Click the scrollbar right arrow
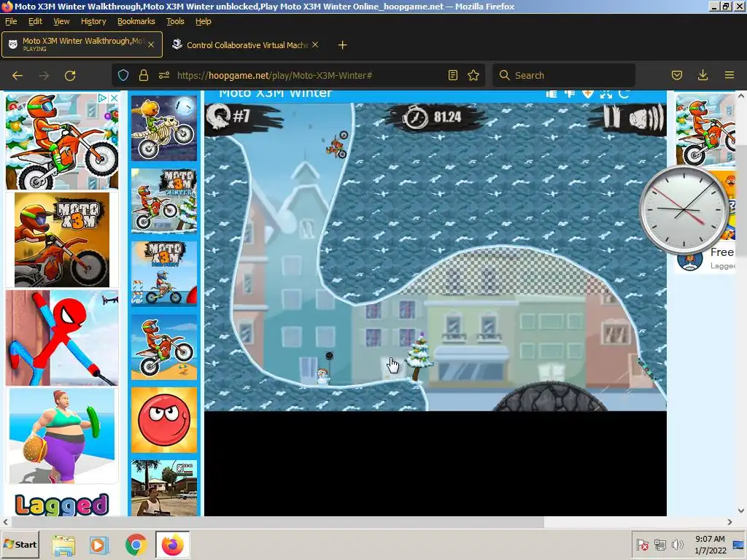Screen dimensions: 747x560 729,522
